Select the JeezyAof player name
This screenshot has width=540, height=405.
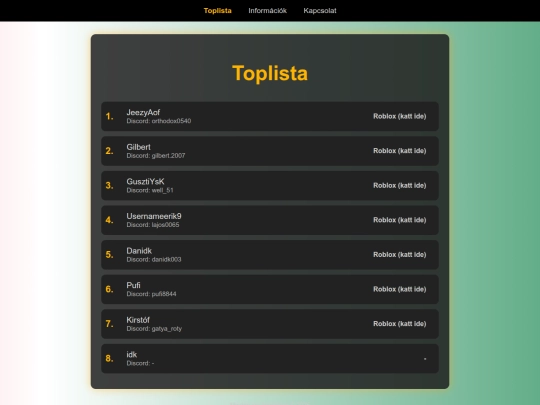[143, 113]
